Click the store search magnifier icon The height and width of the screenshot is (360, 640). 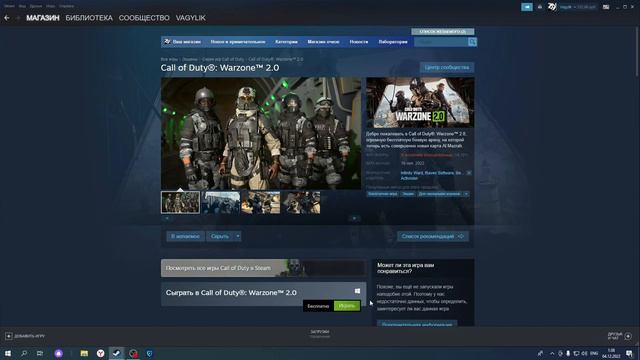coord(472,42)
